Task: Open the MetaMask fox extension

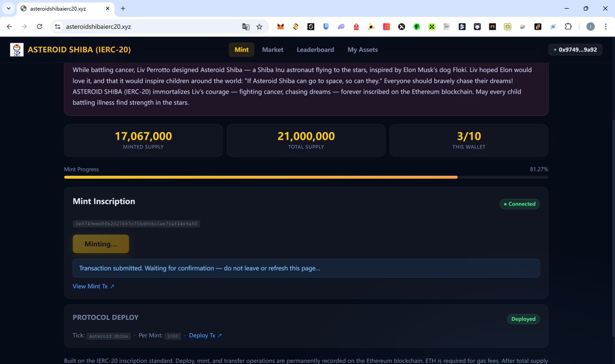Action: pos(280,27)
